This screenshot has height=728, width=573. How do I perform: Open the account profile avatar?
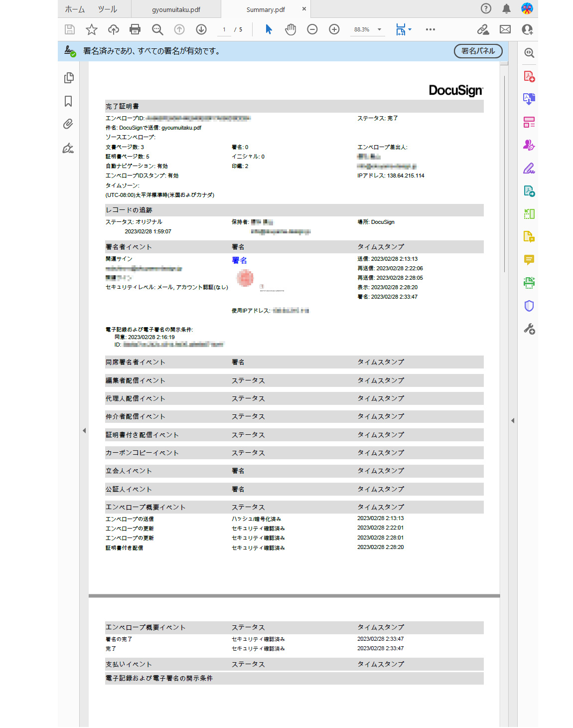(x=527, y=8)
